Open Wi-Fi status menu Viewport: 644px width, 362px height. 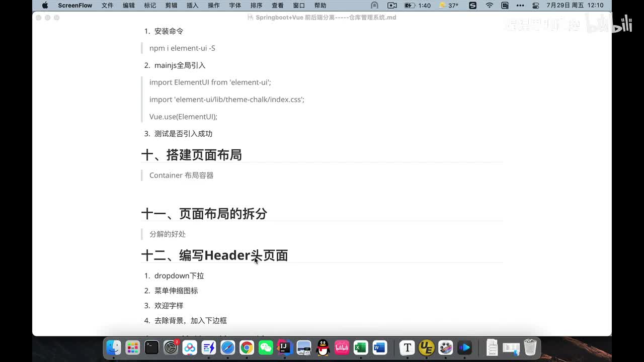coord(490,6)
